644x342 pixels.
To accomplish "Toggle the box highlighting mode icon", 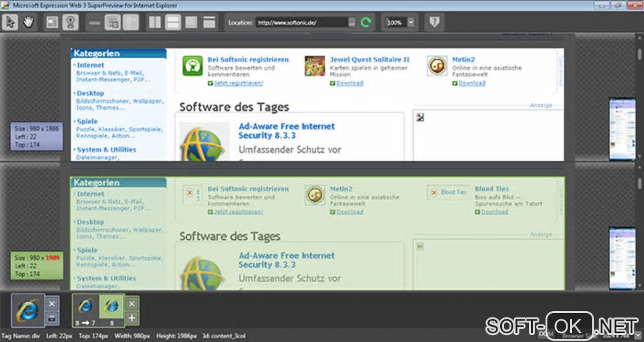I will [52, 22].
